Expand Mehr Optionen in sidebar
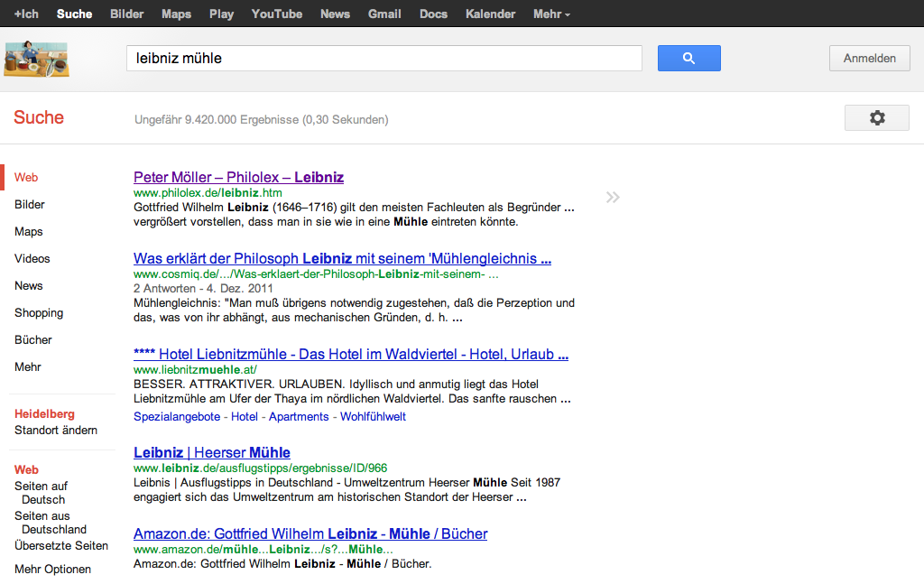 click(x=52, y=570)
